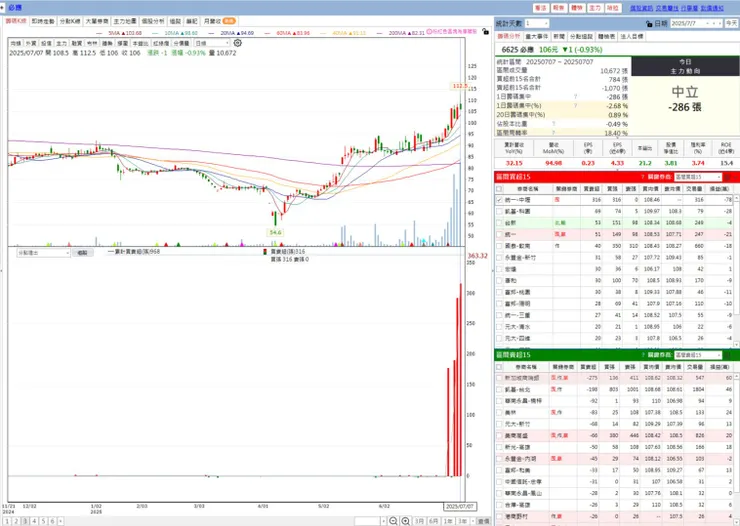Open chart settings gear icon

(237, 43)
